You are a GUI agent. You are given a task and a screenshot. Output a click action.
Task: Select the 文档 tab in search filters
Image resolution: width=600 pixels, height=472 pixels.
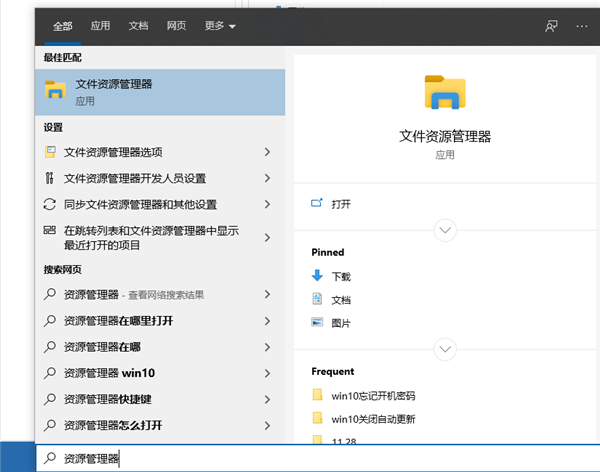click(x=138, y=25)
